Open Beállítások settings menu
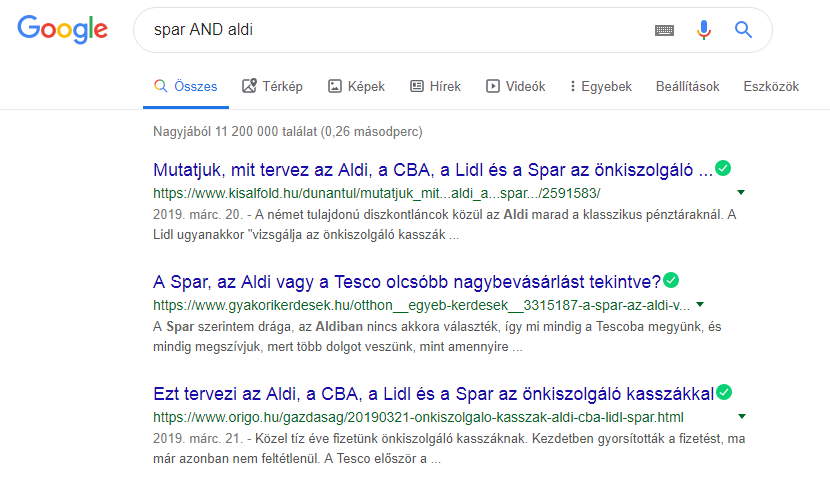The width and height of the screenshot is (830, 486). pos(688,86)
